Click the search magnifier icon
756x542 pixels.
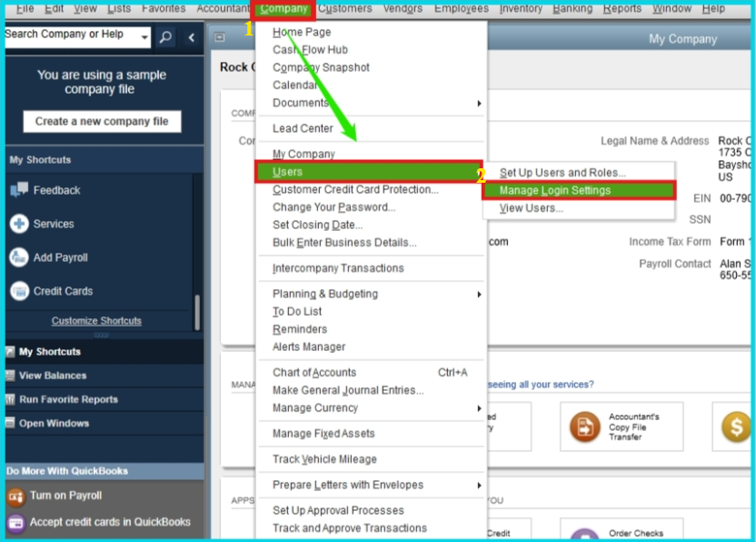click(165, 37)
